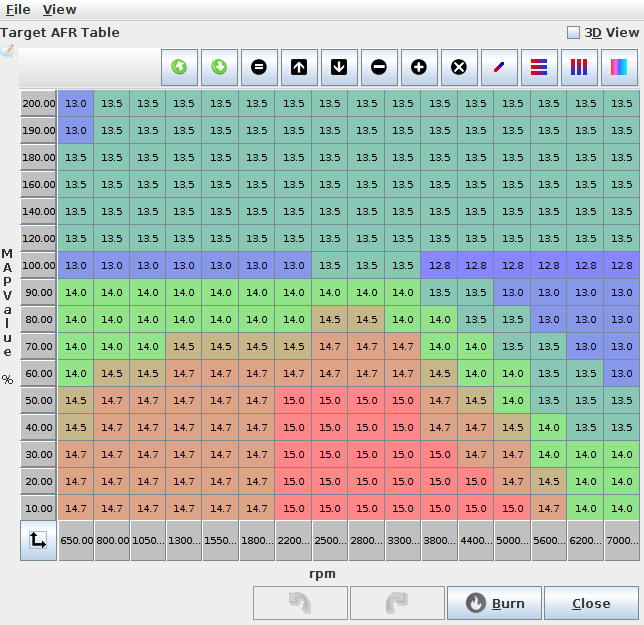The width and height of the screenshot is (644, 625).
Task: Select the 100.00 MAP axis cell
Action: tap(39, 265)
